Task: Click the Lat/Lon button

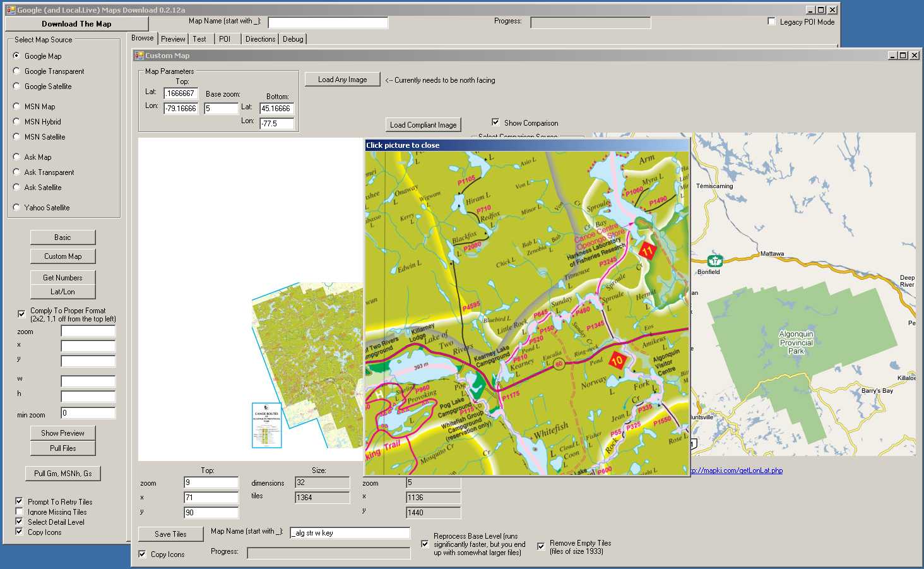Action: click(62, 292)
